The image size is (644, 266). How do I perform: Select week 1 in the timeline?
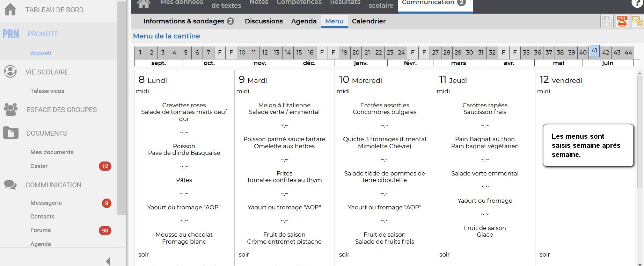[x=140, y=52]
